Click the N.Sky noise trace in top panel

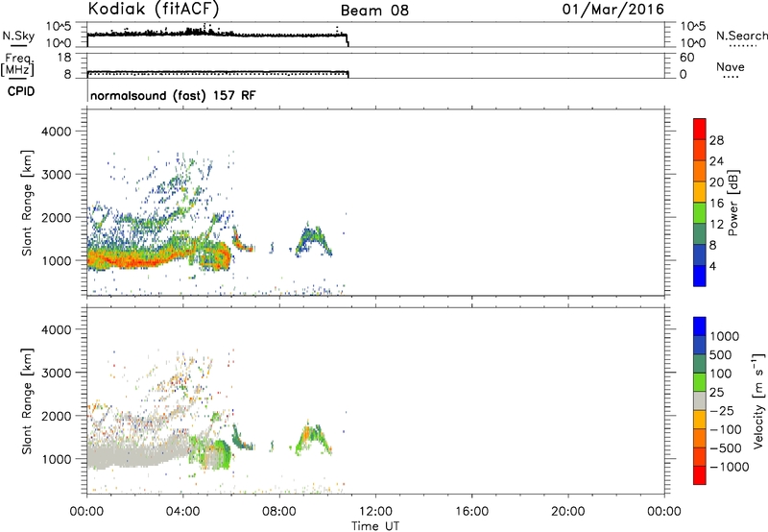pyautogui.click(x=218, y=35)
